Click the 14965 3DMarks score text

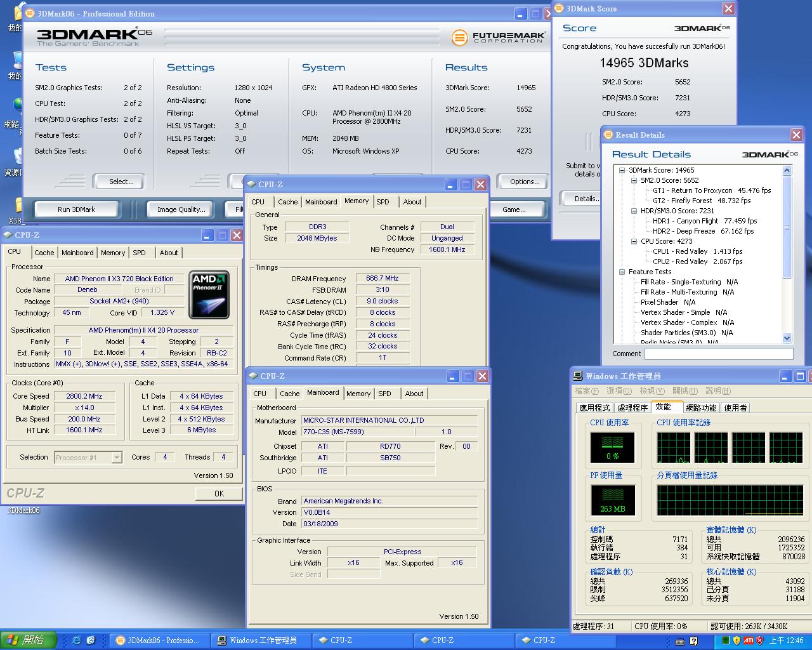point(644,63)
